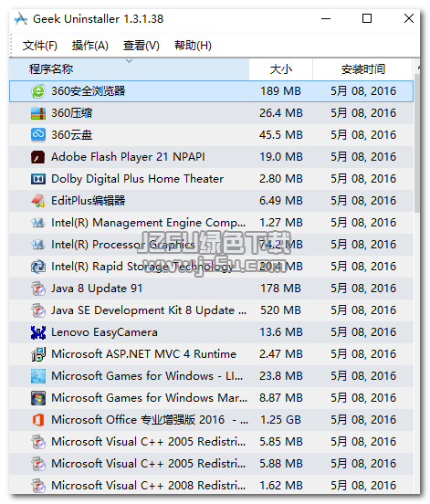Screen dimensions: 430x504
Task: Open the 帮助(H) menu
Action: coord(193,46)
